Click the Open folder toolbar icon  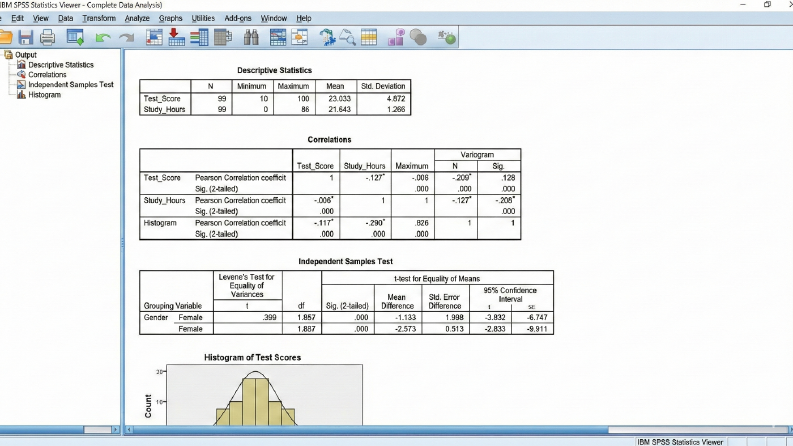coord(5,37)
